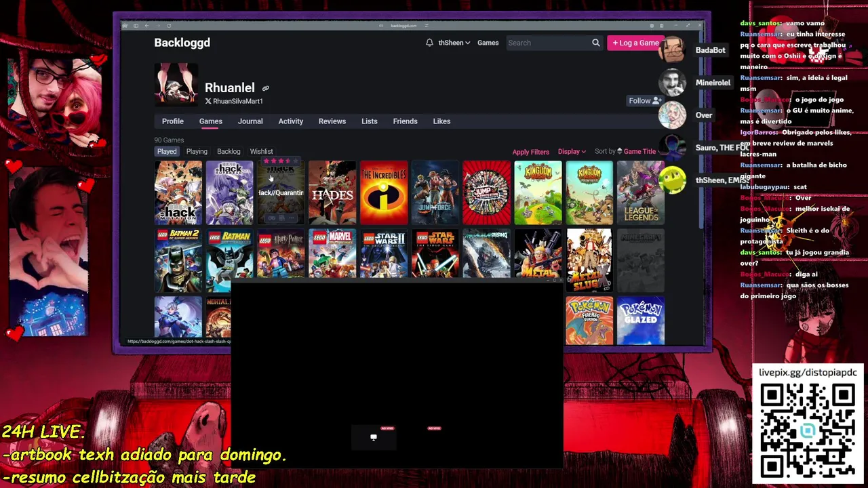This screenshot has height=488, width=868.
Task: Expand the Display dropdown
Action: (572, 152)
